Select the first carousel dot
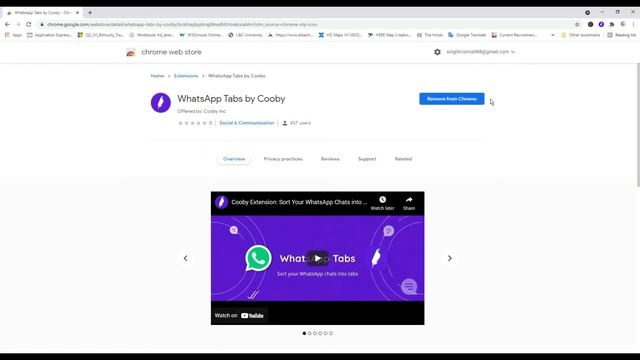 point(304,333)
